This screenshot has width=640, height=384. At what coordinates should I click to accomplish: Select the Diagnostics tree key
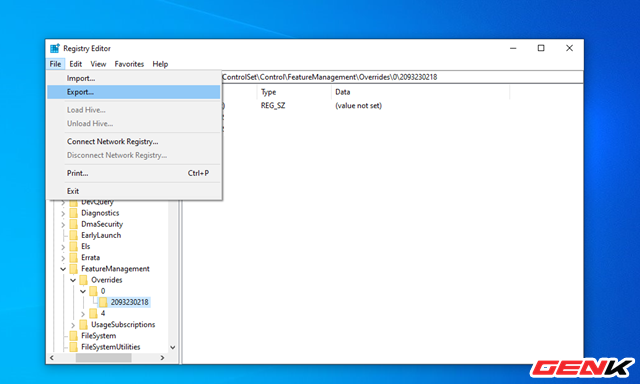point(100,213)
